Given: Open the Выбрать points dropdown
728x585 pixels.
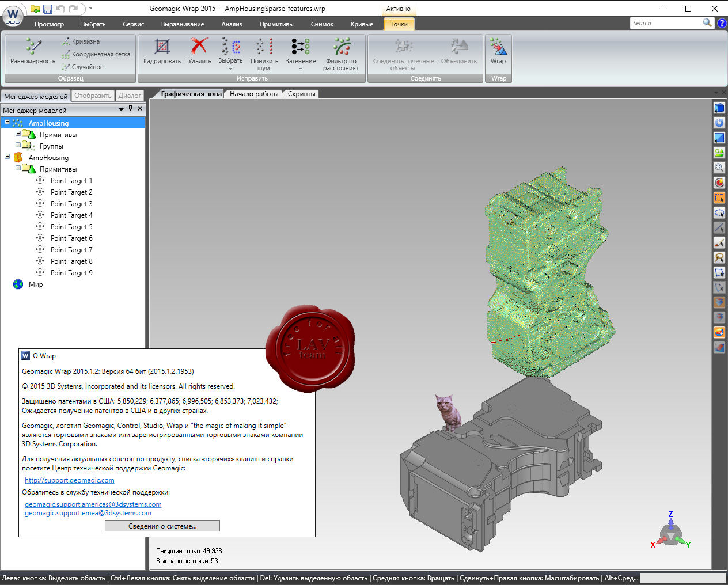Looking at the screenshot, I should click(x=230, y=54).
